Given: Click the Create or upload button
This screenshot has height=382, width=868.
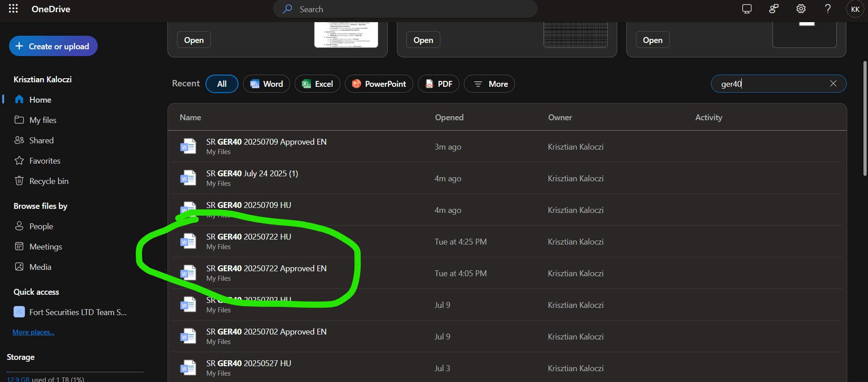Looking at the screenshot, I should tap(53, 46).
